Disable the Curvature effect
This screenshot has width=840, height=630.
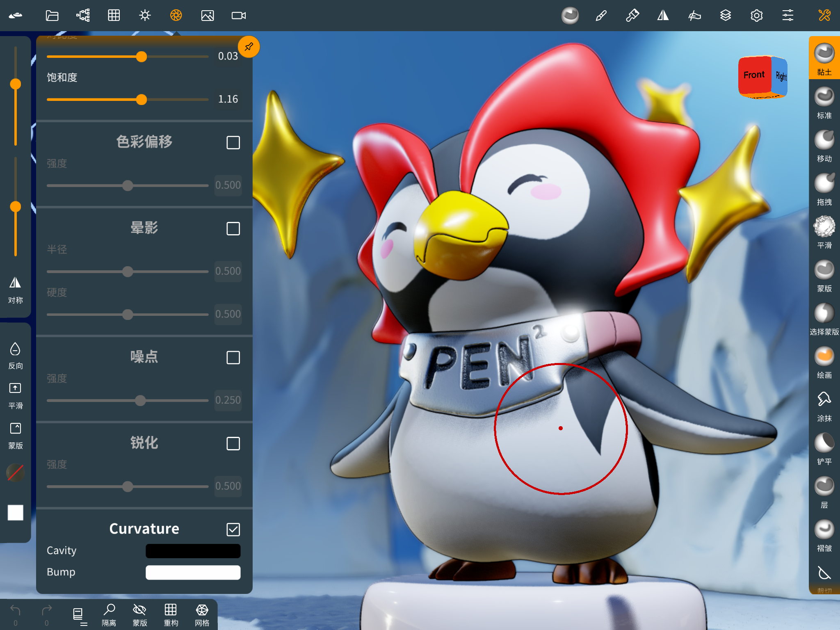point(233,530)
